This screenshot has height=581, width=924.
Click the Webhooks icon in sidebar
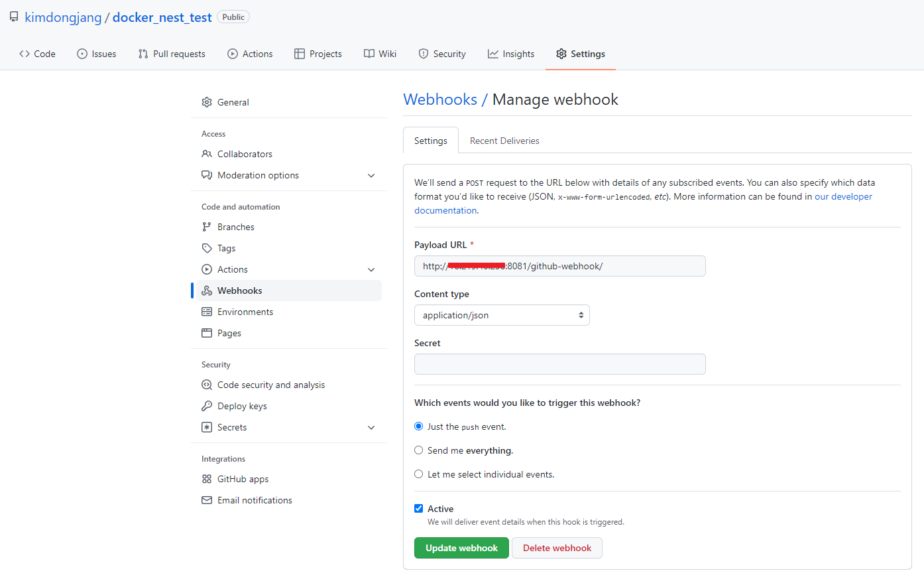pyautogui.click(x=207, y=290)
